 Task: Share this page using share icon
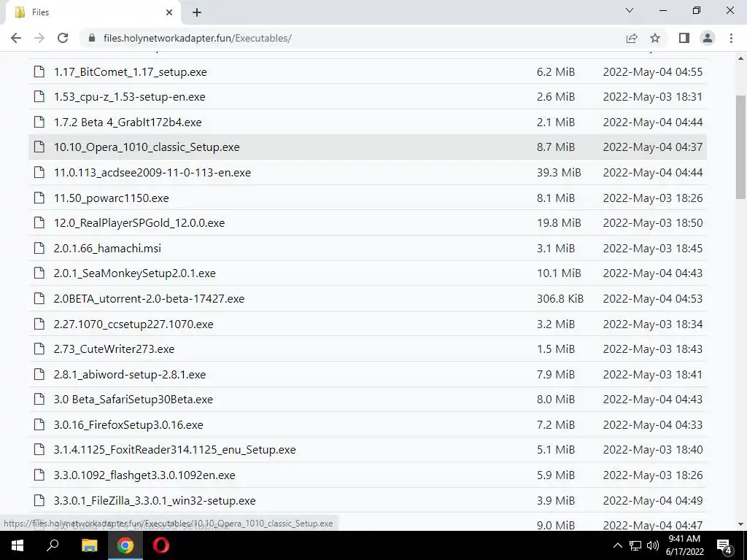pyautogui.click(x=632, y=38)
